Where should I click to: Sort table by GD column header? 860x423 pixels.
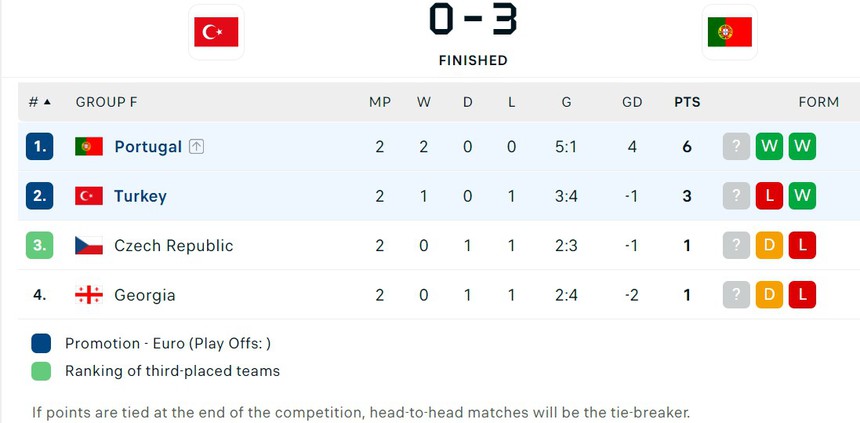632,102
